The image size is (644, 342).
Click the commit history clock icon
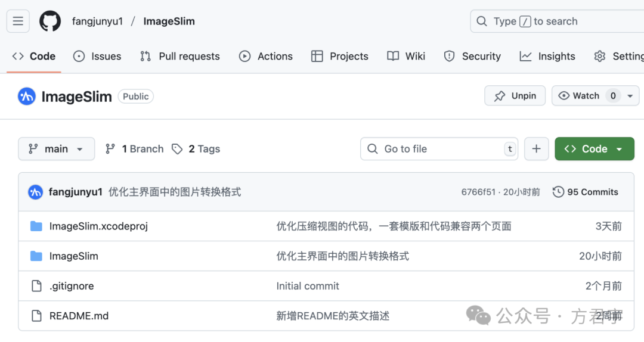(x=558, y=192)
